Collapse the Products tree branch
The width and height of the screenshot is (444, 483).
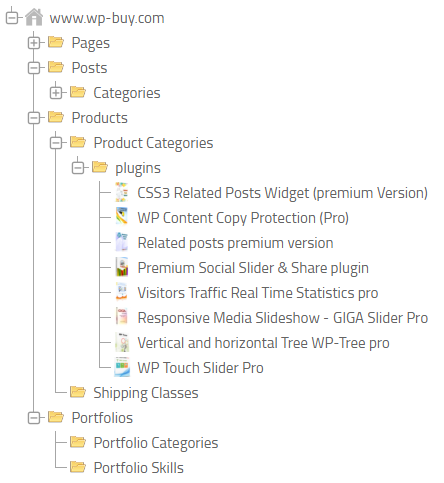tap(34, 118)
